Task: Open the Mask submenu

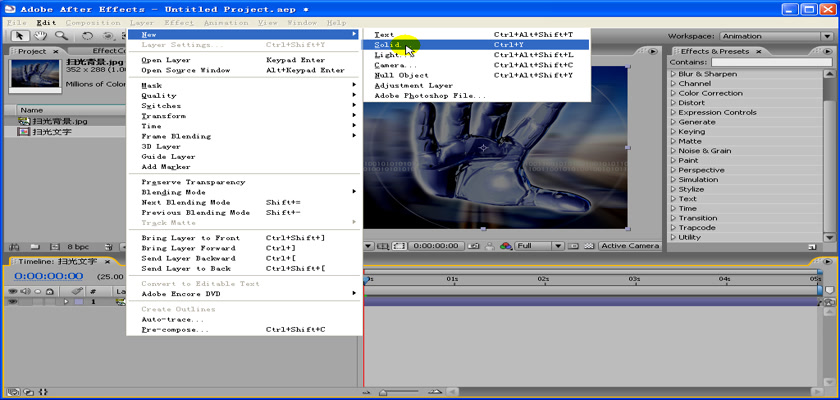Action: point(244,85)
